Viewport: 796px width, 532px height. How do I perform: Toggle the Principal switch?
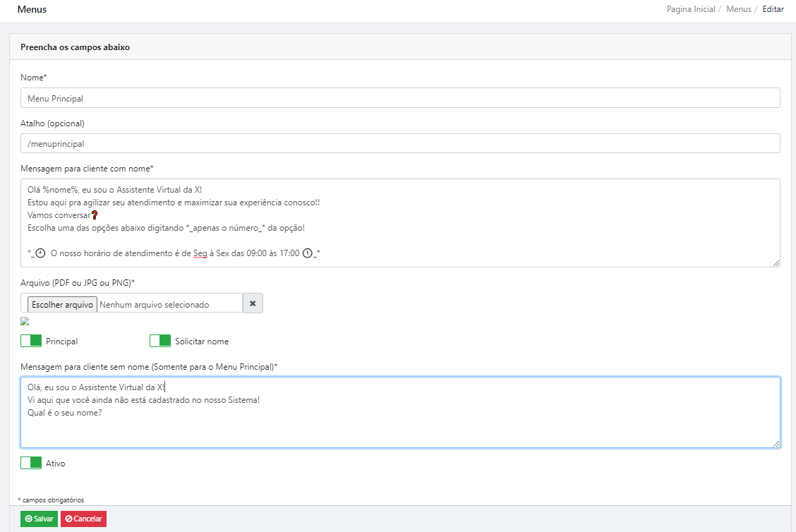click(31, 341)
